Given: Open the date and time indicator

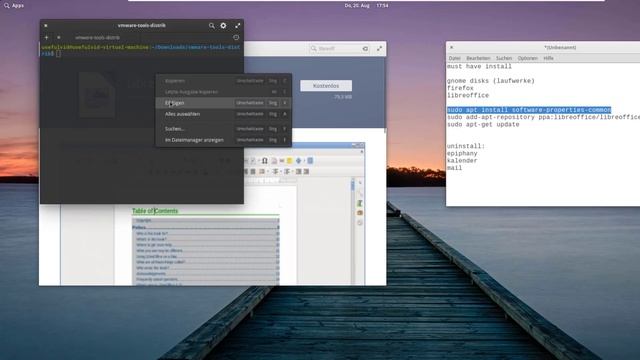Looking at the screenshot, I should point(366,6).
